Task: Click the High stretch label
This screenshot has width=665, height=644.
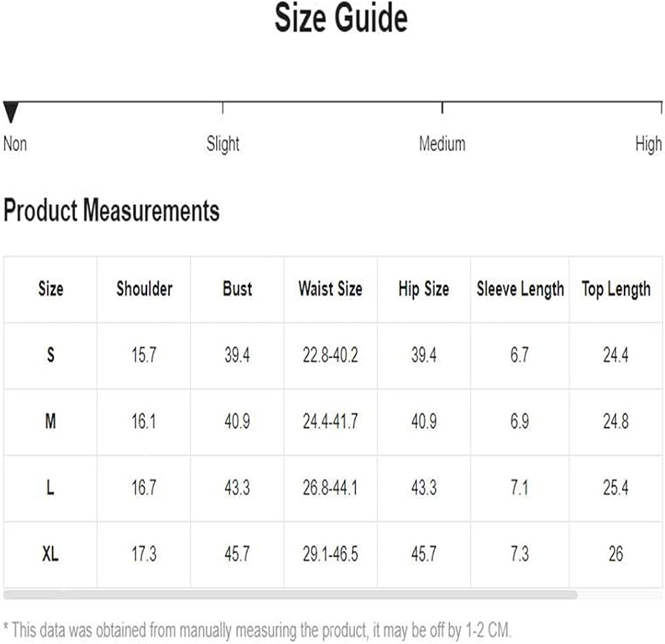Action: point(648,144)
